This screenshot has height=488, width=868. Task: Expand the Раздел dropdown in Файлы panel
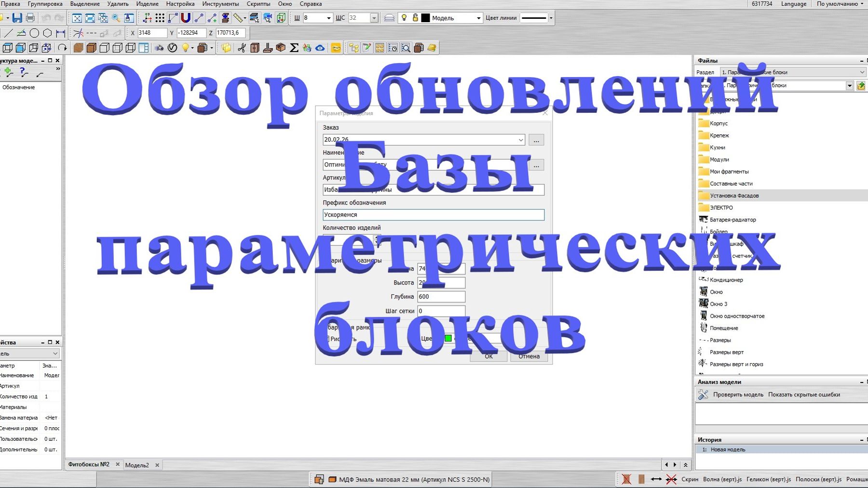(862, 72)
